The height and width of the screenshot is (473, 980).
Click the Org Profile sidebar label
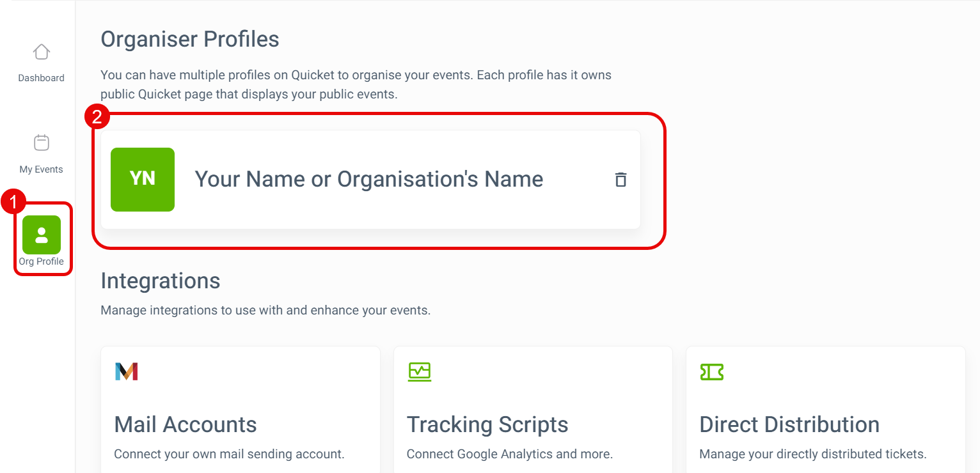pos(42,261)
